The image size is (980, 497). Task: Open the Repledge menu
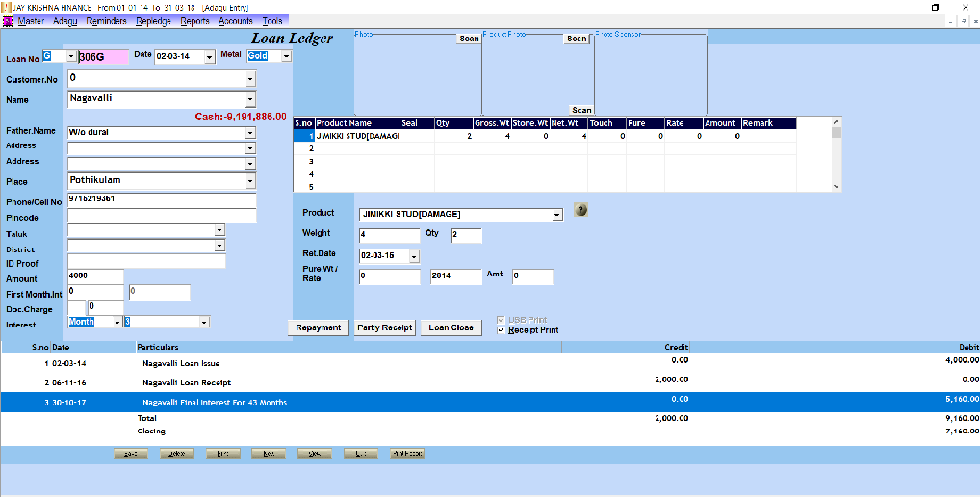[x=153, y=21]
